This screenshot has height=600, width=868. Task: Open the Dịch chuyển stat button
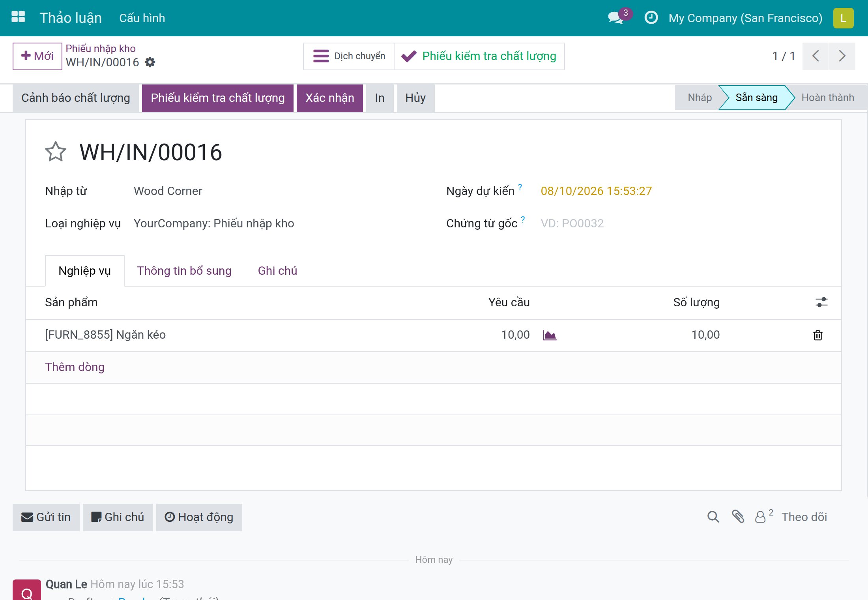pyautogui.click(x=349, y=56)
